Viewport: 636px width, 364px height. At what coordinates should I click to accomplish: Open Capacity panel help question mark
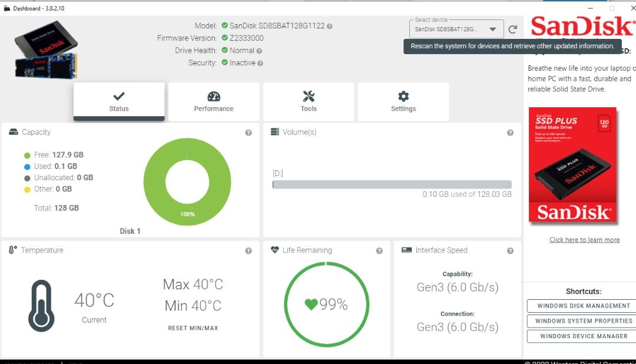point(249,133)
